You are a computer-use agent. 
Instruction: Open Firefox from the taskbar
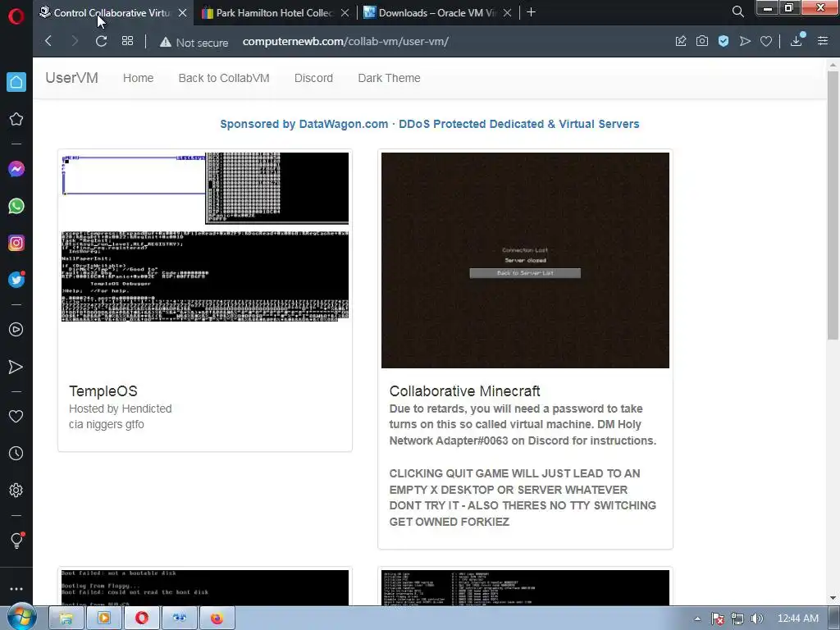coord(217,619)
